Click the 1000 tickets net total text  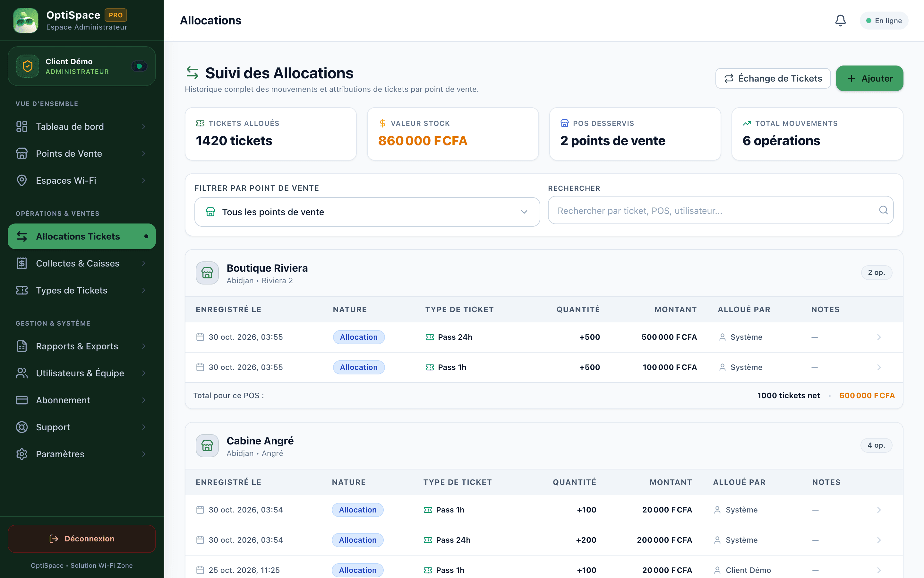click(x=789, y=396)
